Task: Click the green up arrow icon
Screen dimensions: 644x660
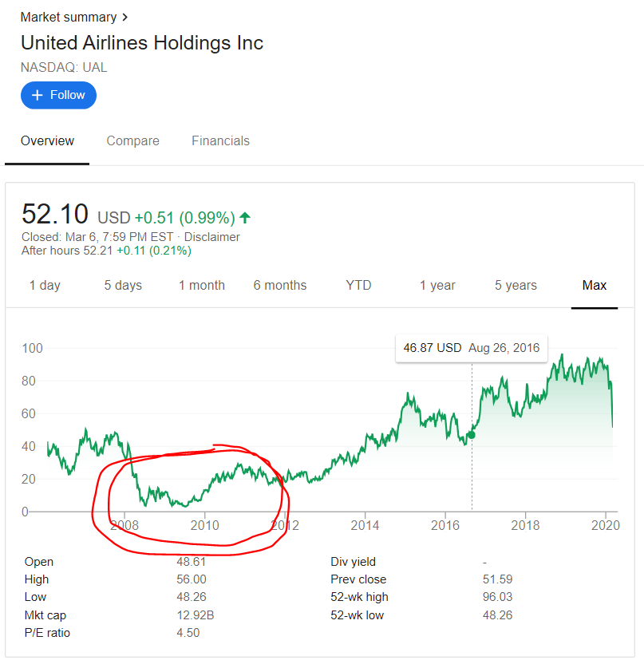Action: [245, 217]
